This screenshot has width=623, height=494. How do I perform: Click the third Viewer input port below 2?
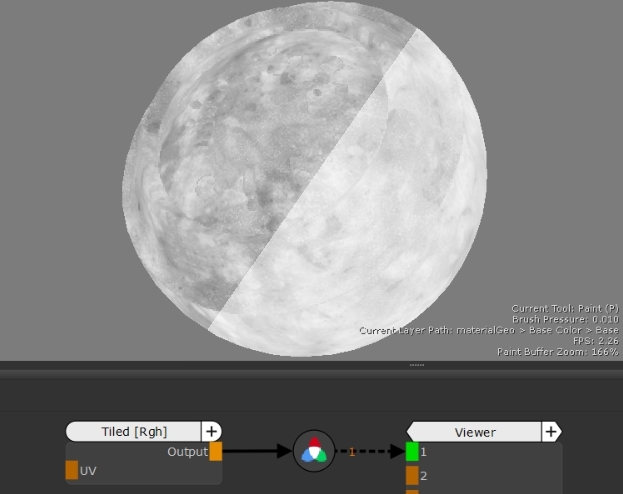412,491
